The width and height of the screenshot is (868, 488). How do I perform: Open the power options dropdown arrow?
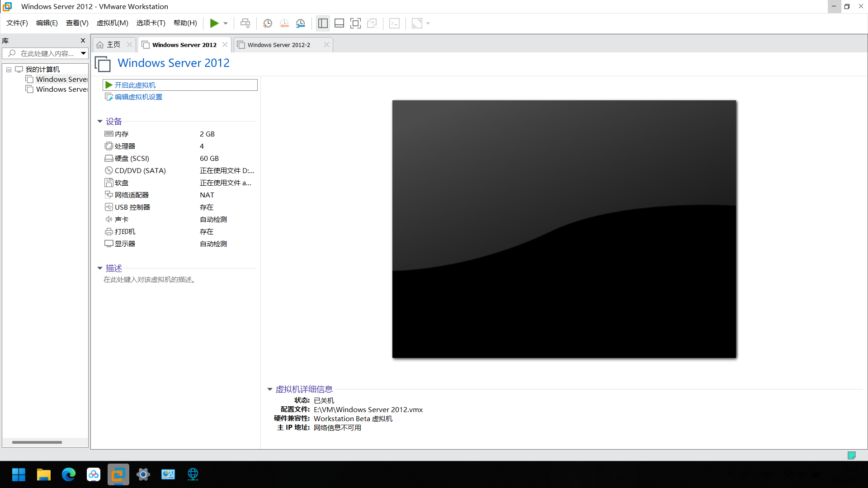click(x=226, y=23)
